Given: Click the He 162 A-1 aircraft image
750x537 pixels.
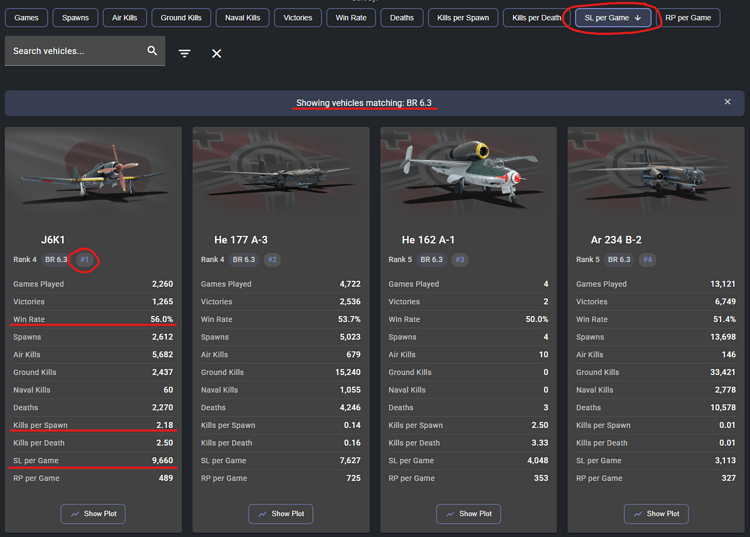Looking at the screenshot, I should [468, 176].
